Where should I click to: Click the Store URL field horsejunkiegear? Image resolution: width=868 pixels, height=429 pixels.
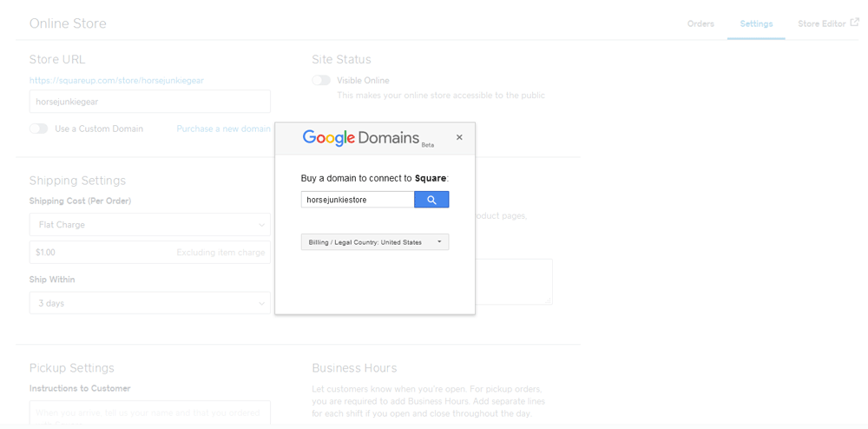(150, 102)
